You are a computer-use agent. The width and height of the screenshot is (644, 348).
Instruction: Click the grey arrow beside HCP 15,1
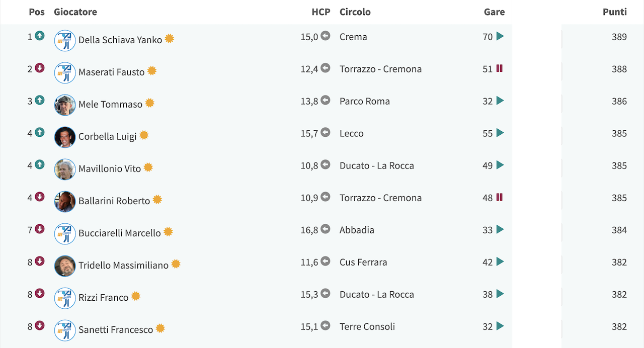click(326, 325)
